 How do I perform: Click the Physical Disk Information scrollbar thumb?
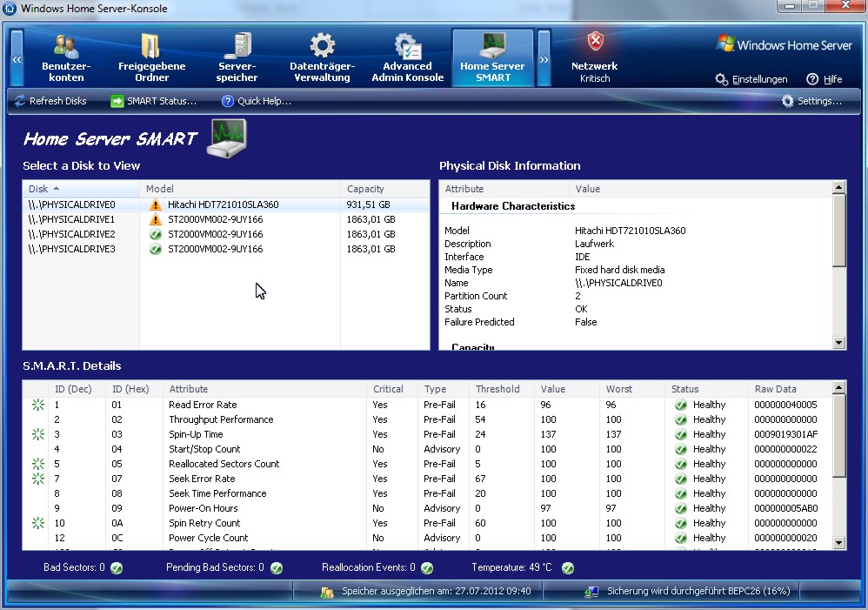tap(838, 231)
